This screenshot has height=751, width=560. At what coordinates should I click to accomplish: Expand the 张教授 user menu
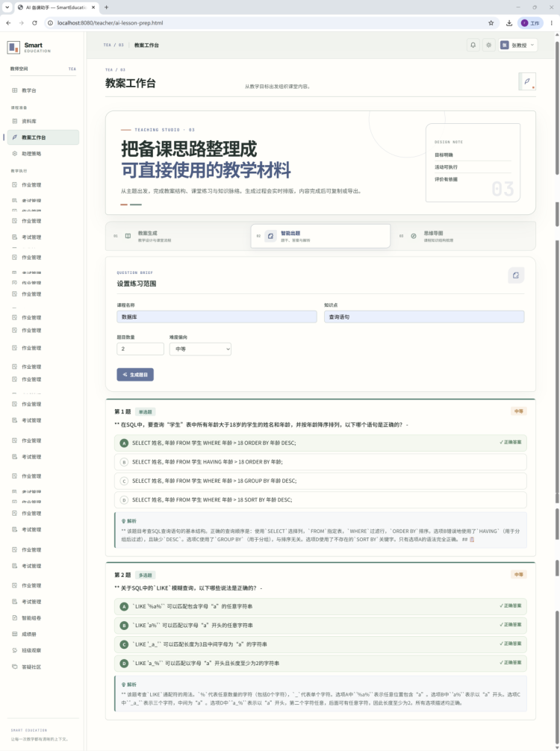click(518, 45)
